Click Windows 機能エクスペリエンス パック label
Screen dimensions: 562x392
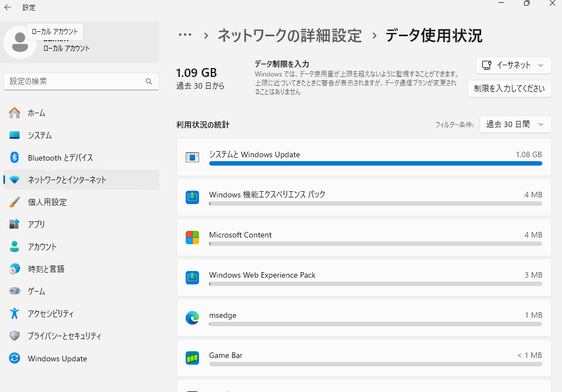(267, 195)
